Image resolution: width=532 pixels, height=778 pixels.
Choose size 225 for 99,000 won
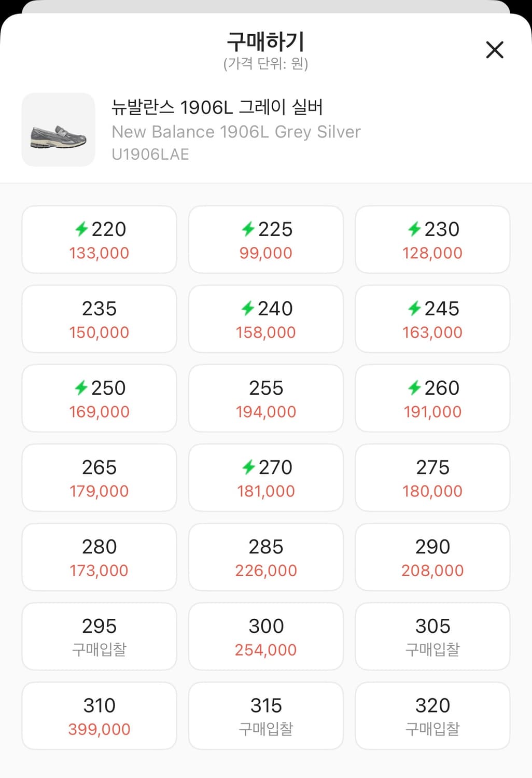tap(265, 240)
